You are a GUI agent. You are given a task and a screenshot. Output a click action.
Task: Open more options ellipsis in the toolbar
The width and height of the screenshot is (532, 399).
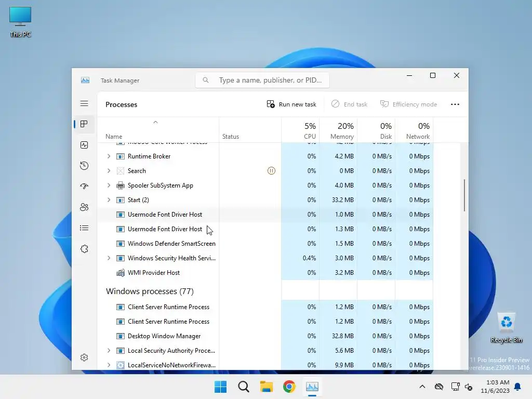click(x=455, y=104)
